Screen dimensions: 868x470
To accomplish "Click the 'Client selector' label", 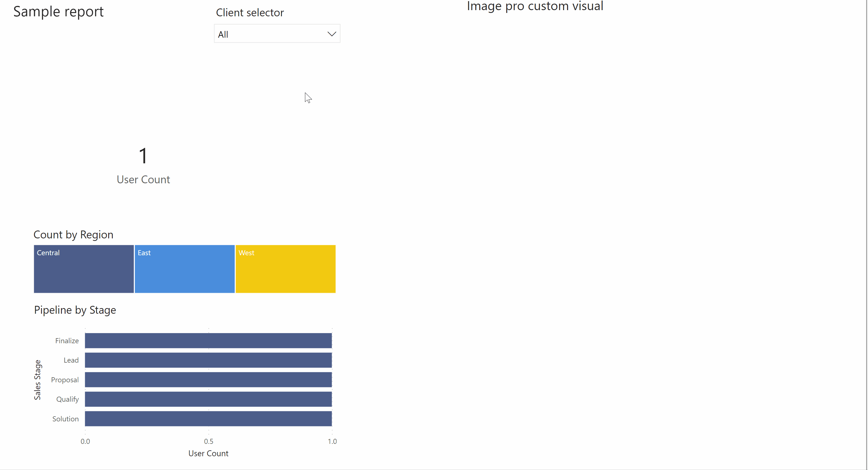I will click(x=250, y=12).
